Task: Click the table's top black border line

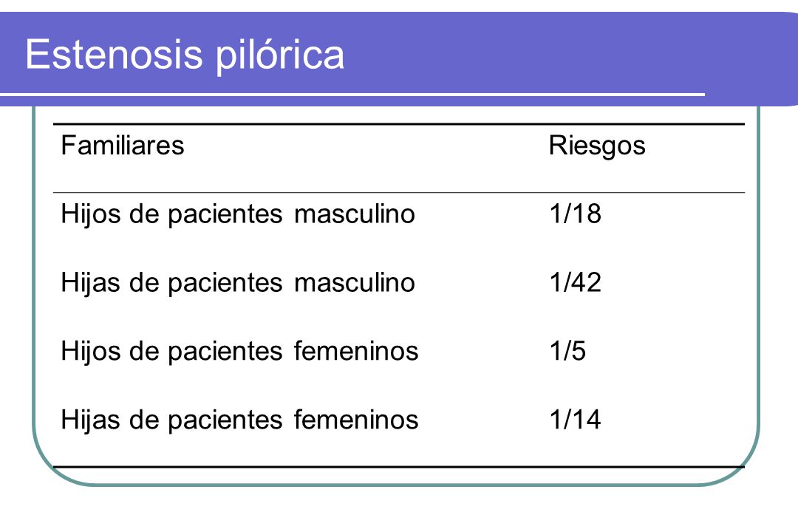Action: click(x=398, y=123)
